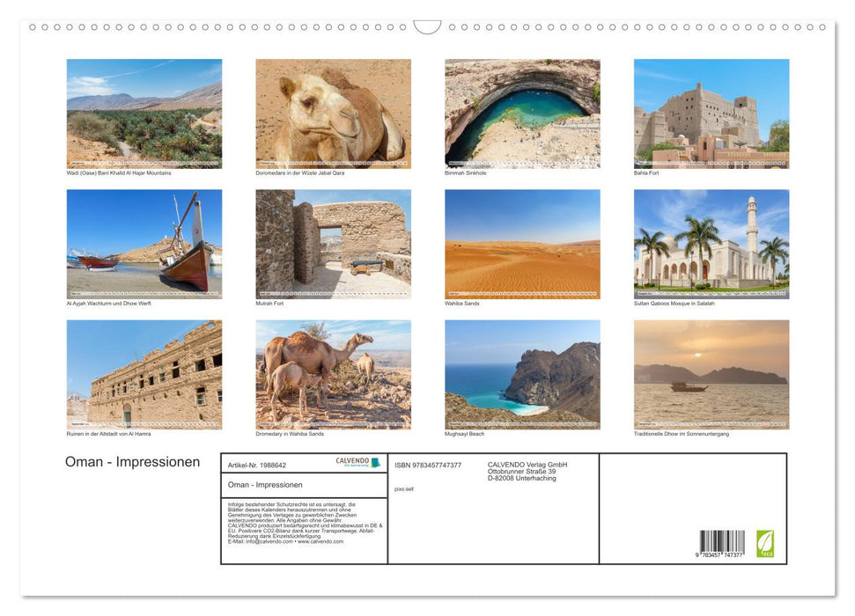Select the Wahiba Sands dune picture
Viewport: 855px width, 616px height.
522,244
